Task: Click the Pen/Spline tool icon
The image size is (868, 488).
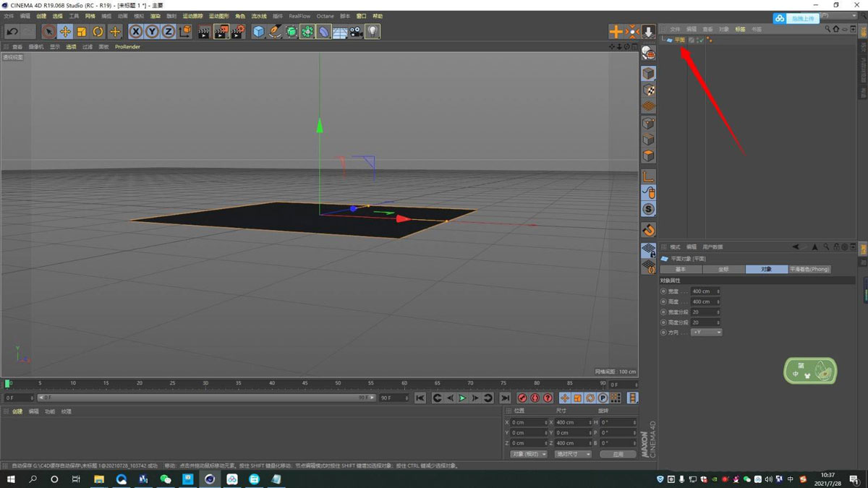Action: 273,31
